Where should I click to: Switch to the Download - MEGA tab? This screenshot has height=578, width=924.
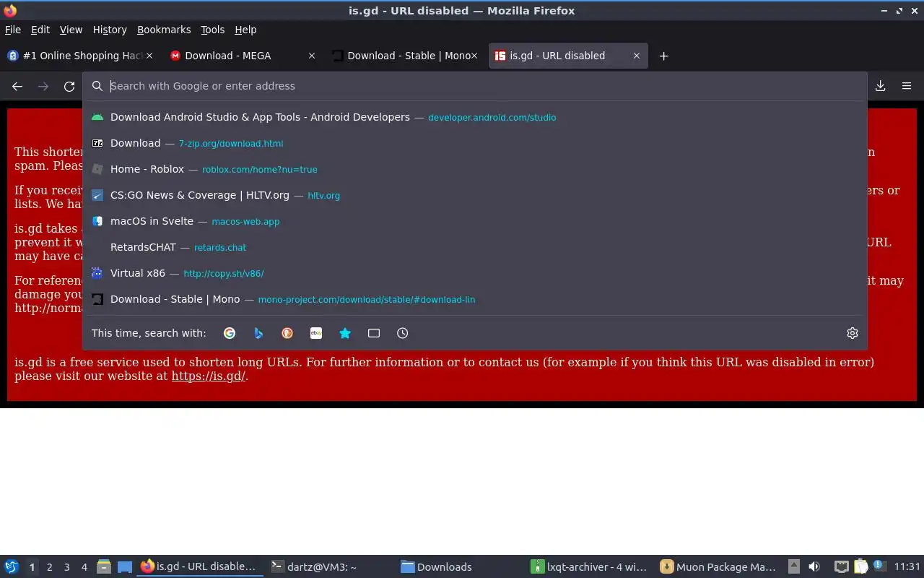243,56
